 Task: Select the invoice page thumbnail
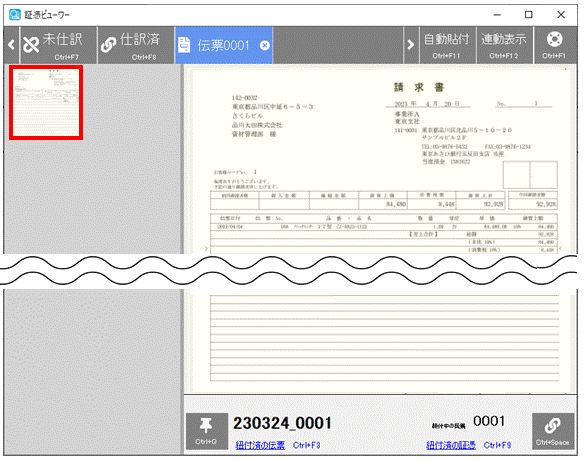coord(46,103)
